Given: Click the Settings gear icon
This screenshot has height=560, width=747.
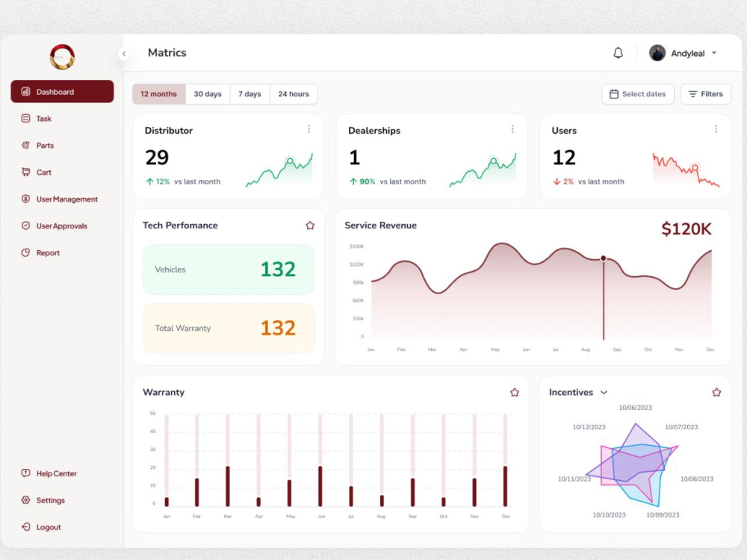Looking at the screenshot, I should point(25,500).
